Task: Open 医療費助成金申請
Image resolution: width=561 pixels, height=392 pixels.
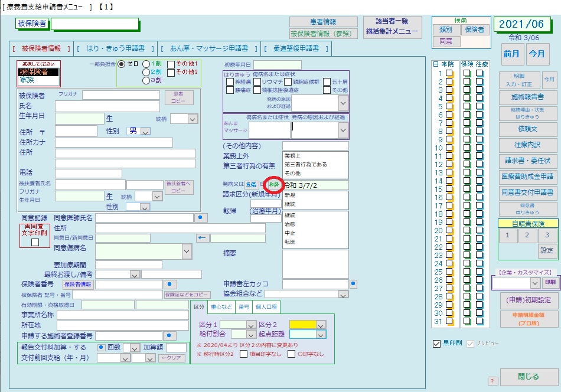Action: (x=527, y=177)
